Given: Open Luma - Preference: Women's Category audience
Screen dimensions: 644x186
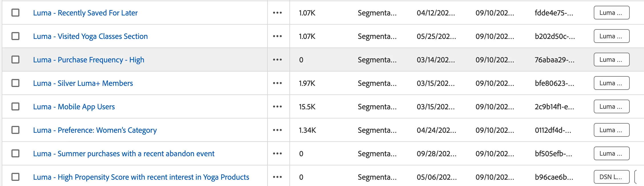Looking at the screenshot, I should 95,130.
